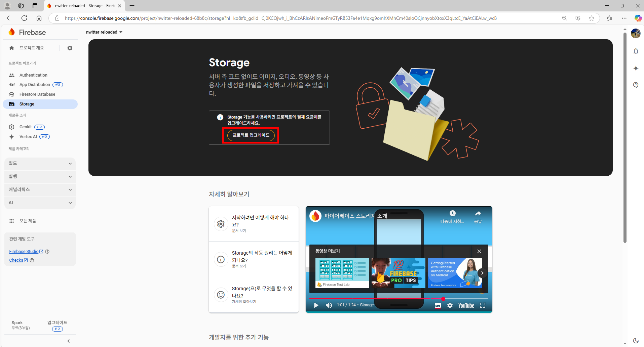Open the Firebase logo home link
Screen dimensions: 644x347
coord(27,32)
